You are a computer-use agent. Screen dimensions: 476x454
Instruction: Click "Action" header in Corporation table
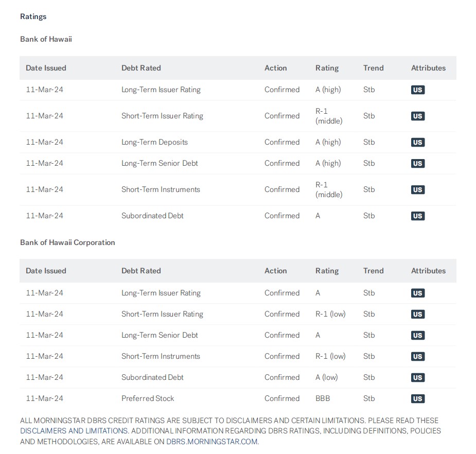pos(276,271)
